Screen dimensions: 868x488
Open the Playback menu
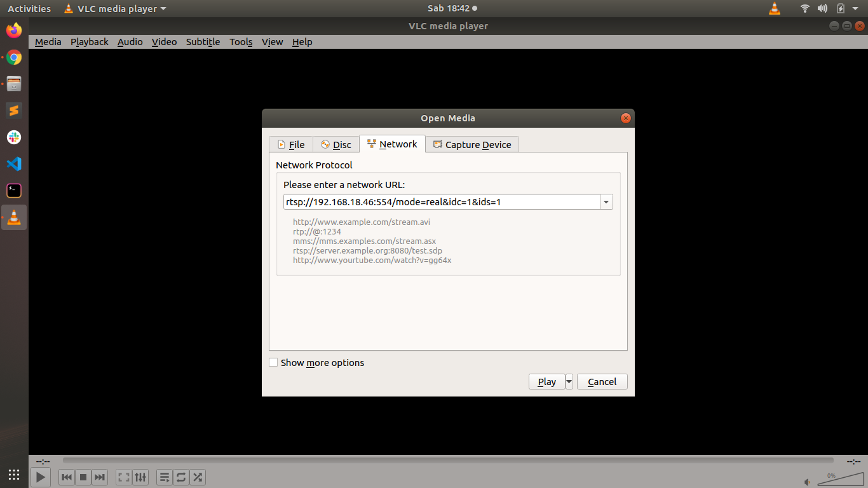[x=89, y=42]
